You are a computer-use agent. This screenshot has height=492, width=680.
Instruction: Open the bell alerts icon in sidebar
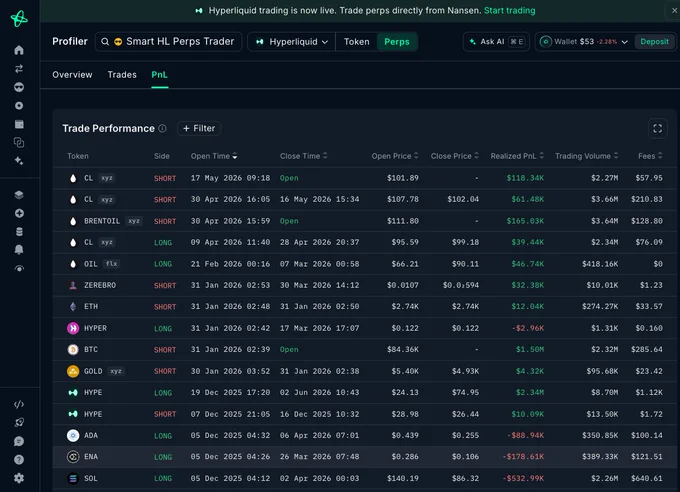[19, 249]
